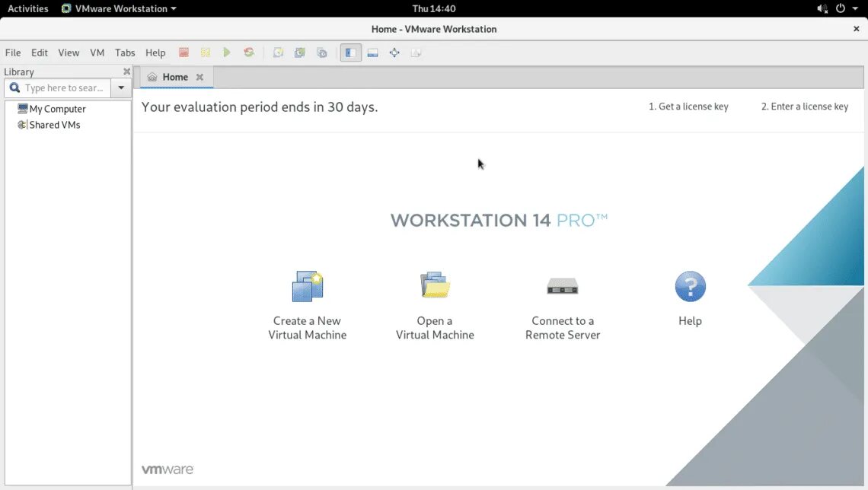Toggle the thumbnail bar toolbar button
The image size is (868, 490).
372,52
